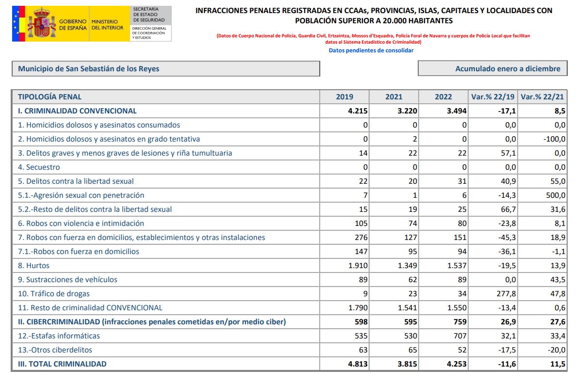588x384 pixels.
Task: Select the 'I. CRIMINALIDAD CONVENCIONAL' row label
Action: [x=77, y=111]
